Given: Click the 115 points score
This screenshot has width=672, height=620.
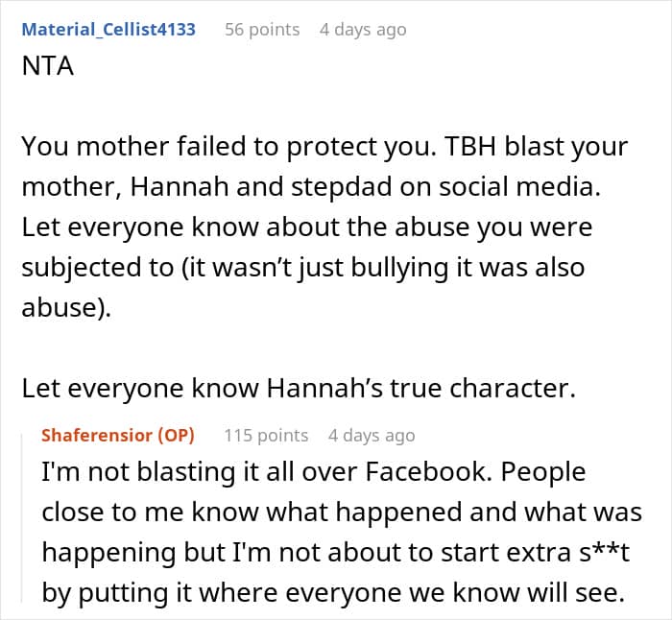Looking at the screenshot, I should tap(266, 435).
